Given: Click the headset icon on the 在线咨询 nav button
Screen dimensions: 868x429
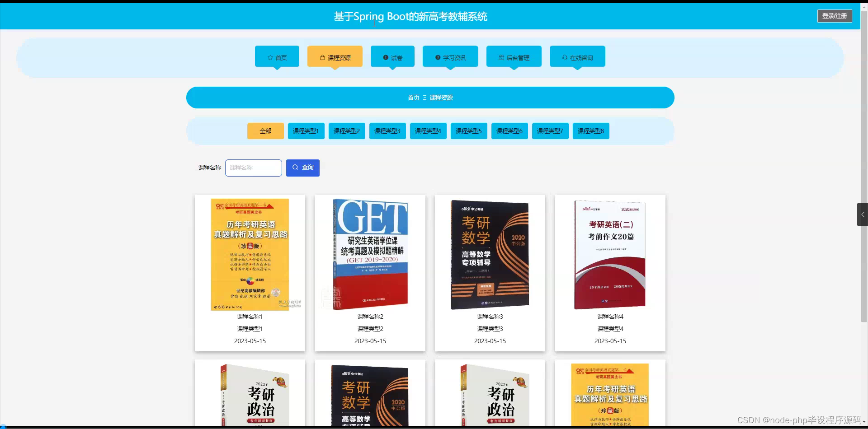Looking at the screenshot, I should coord(566,57).
